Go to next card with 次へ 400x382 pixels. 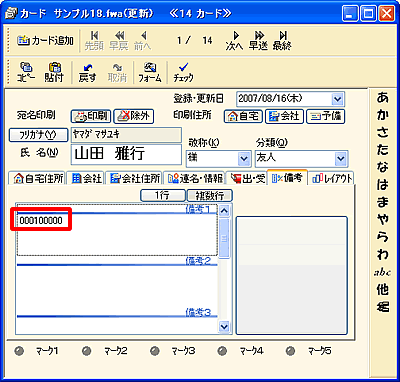coord(235,41)
